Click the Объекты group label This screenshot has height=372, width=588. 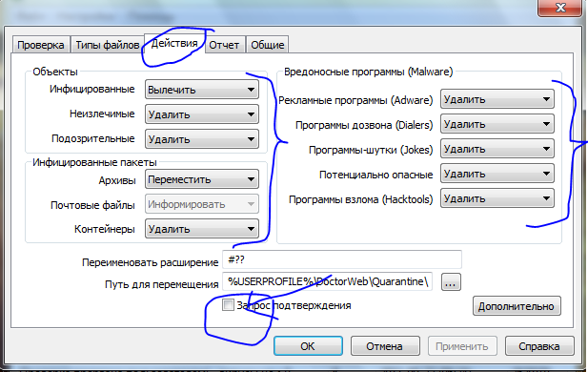[x=55, y=72]
